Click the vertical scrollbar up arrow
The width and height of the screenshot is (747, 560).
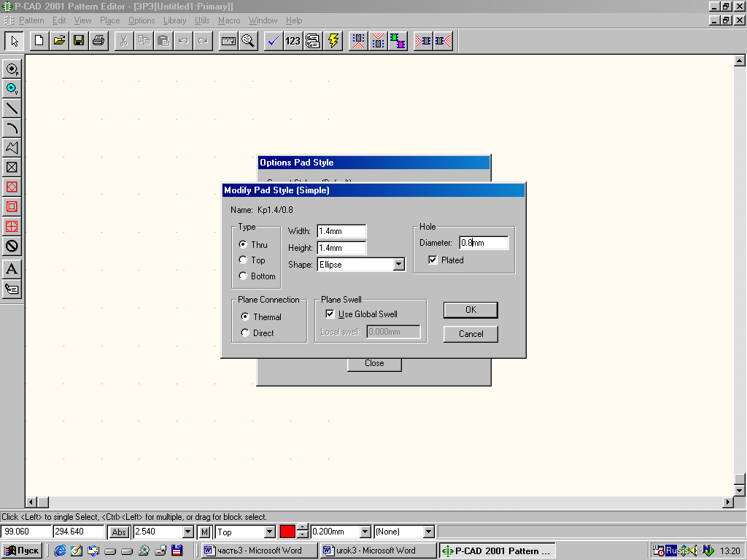pyautogui.click(x=740, y=61)
